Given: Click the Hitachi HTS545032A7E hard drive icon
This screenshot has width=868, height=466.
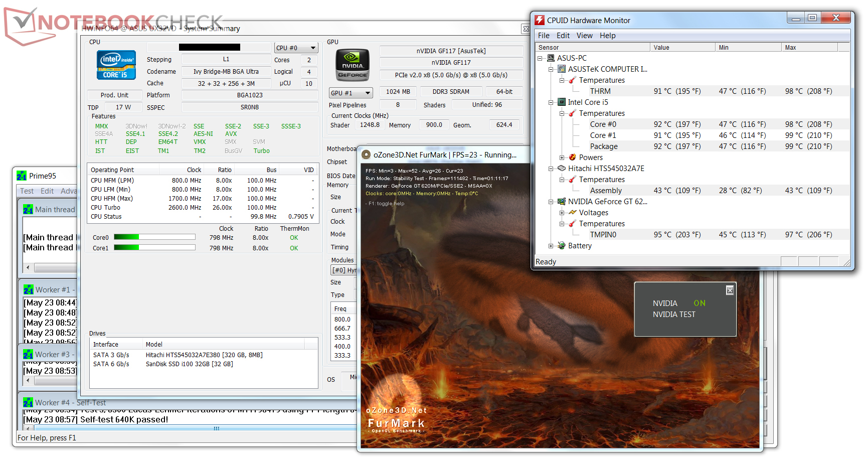Looking at the screenshot, I should tap(562, 169).
